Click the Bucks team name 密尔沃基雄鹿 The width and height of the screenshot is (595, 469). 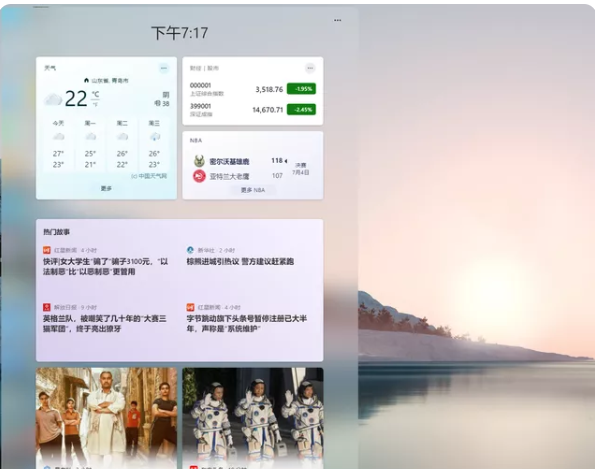(x=229, y=162)
